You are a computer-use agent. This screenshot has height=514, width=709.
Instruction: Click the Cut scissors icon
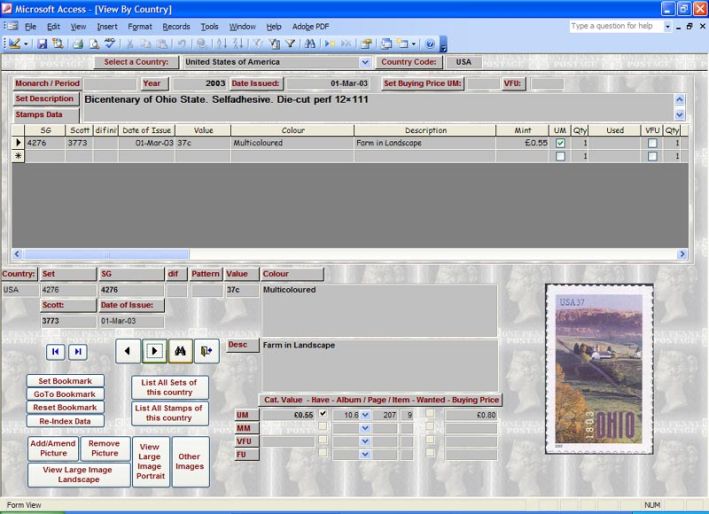pos(129,44)
